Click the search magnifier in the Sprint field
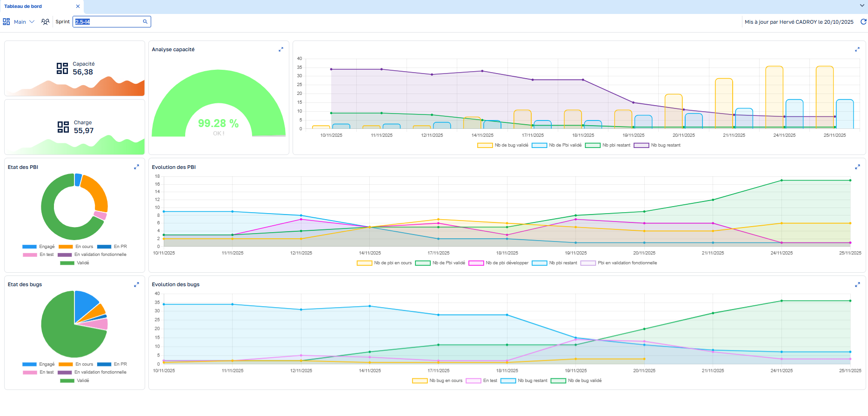The width and height of the screenshot is (868, 416). [145, 21]
